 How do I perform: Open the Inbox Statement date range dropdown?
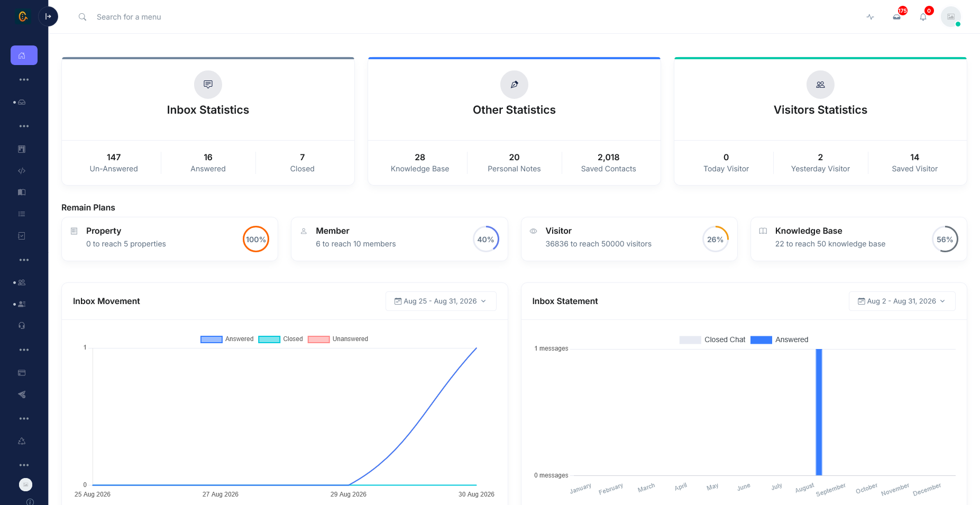tap(902, 301)
